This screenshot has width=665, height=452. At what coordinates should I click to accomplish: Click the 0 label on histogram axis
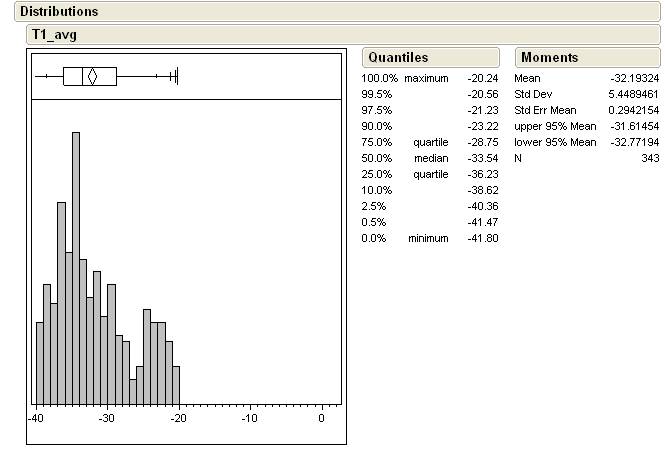point(321,418)
